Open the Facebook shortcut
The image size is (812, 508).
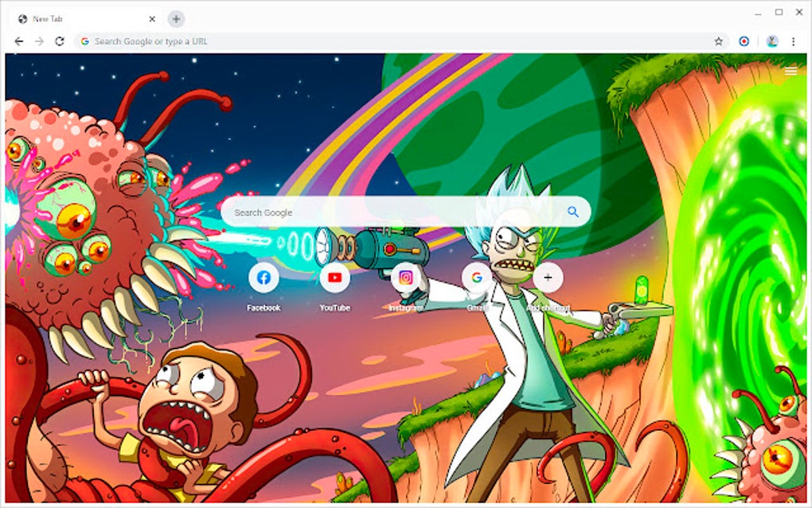pyautogui.click(x=264, y=278)
